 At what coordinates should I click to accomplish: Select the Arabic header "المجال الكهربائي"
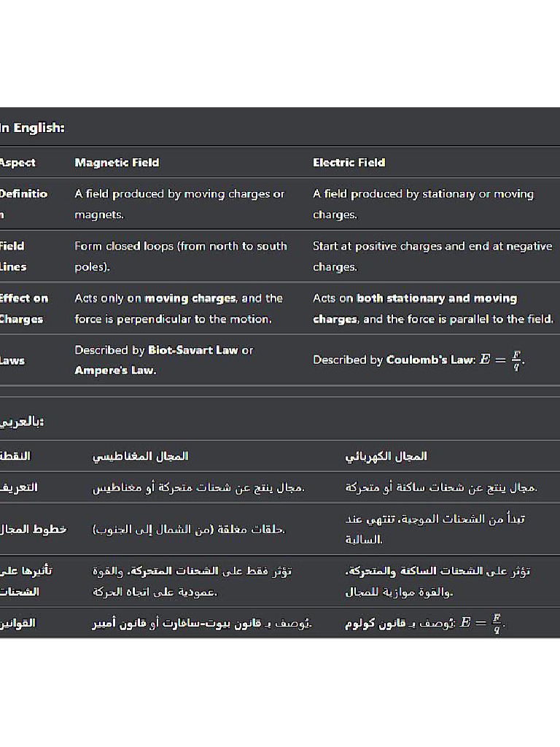click(386, 456)
